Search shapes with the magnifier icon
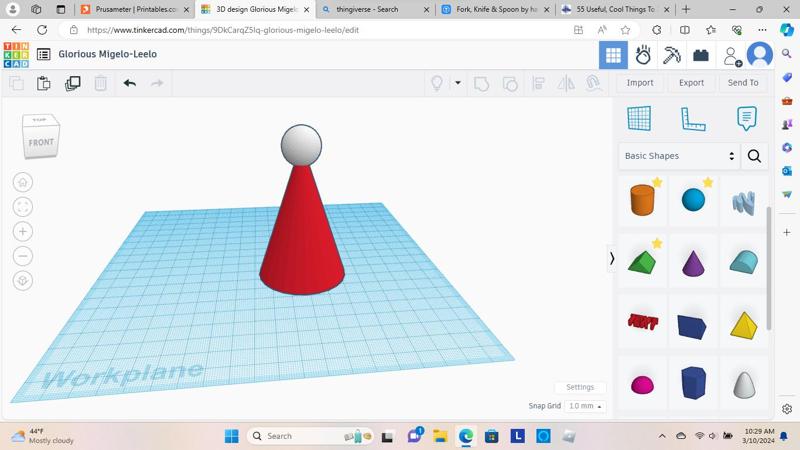 pyautogui.click(x=754, y=156)
